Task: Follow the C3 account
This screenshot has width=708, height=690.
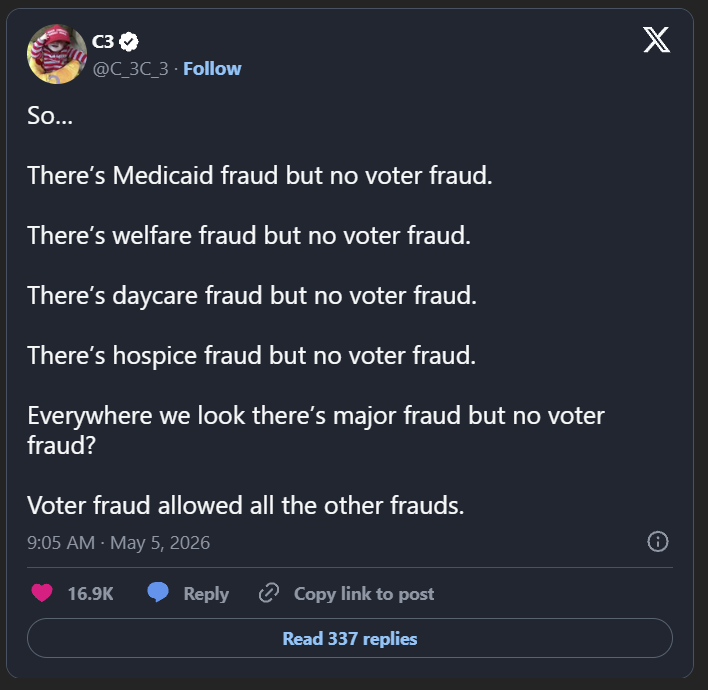Action: click(x=212, y=69)
